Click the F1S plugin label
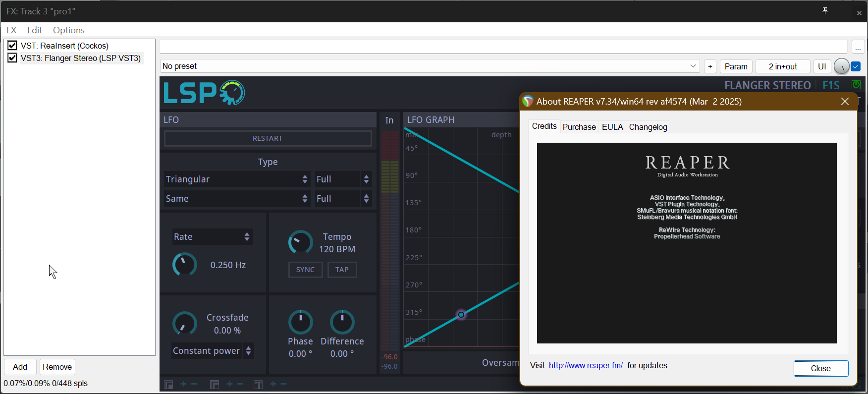868x394 pixels. click(831, 85)
